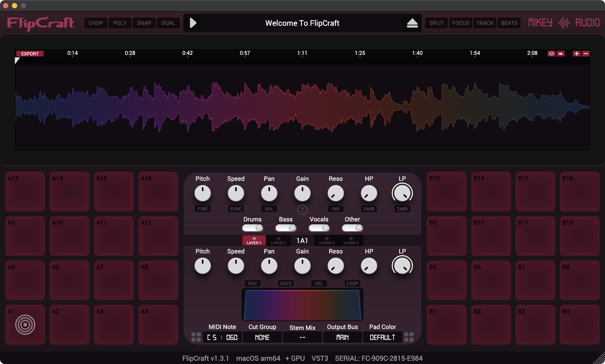Click the top LP filter knob

[402, 193]
